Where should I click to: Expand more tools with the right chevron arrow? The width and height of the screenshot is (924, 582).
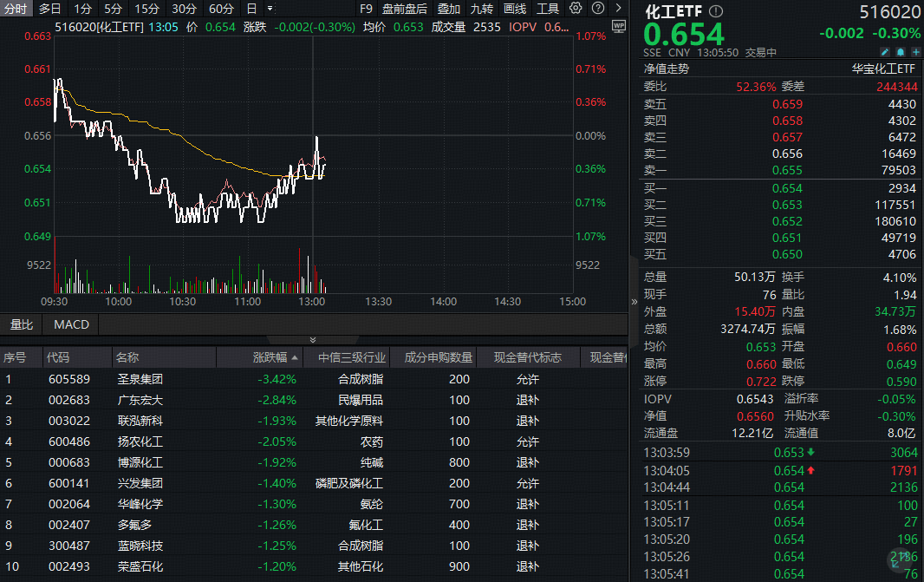tap(619, 8)
